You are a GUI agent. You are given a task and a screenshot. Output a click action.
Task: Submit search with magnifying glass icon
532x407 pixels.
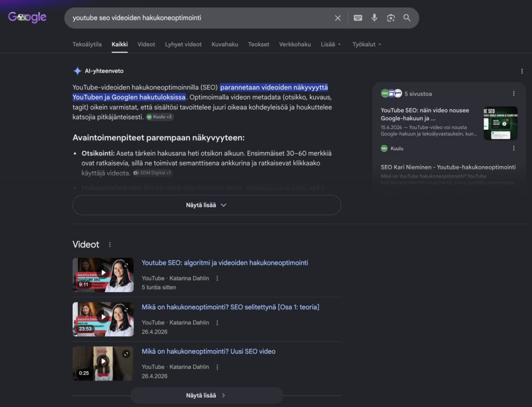[407, 18]
